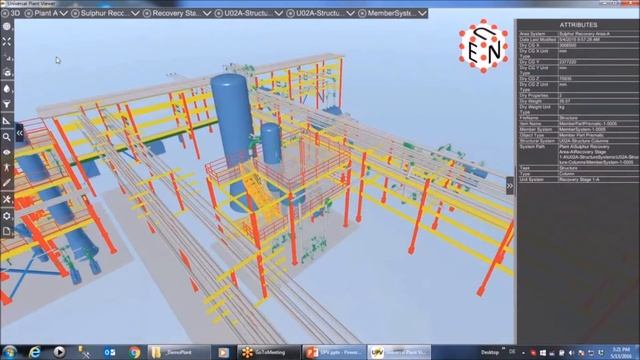Image resolution: width=640 pixels, height=360 pixels.
Task: Switch to _DemoPlant folder taskbar button
Action: pyautogui.click(x=179, y=352)
